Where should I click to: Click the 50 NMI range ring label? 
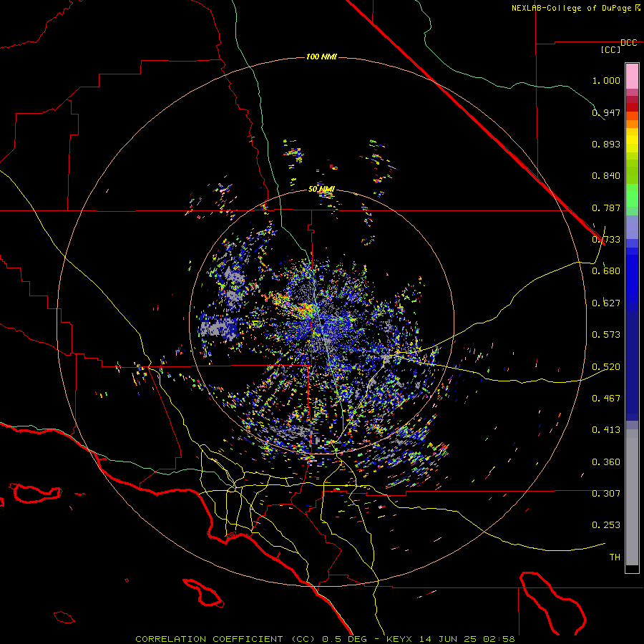point(321,190)
